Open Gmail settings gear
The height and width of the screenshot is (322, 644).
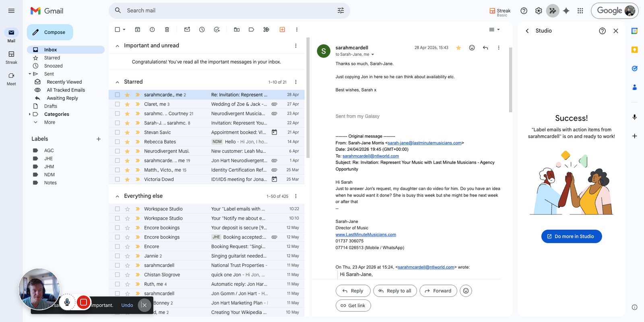[x=539, y=11]
